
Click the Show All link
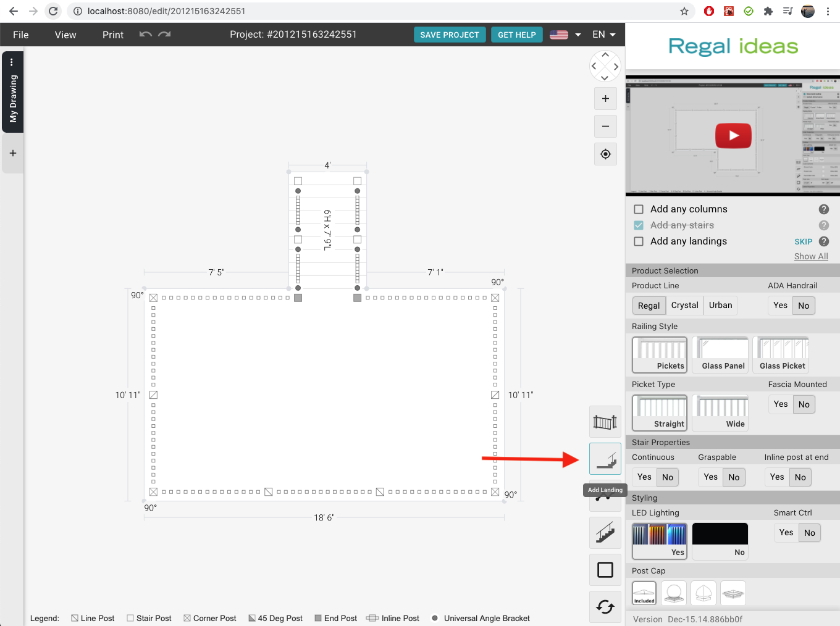[x=811, y=256]
